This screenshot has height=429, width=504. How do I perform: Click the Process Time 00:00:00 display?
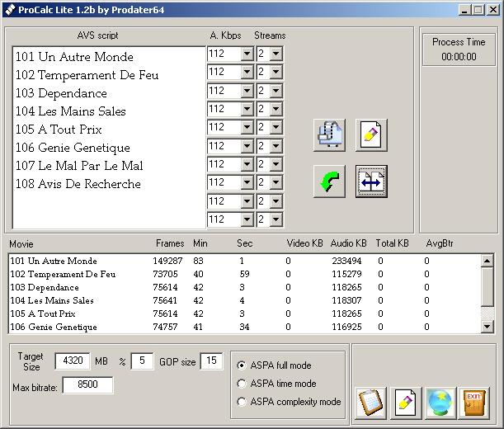click(x=459, y=57)
